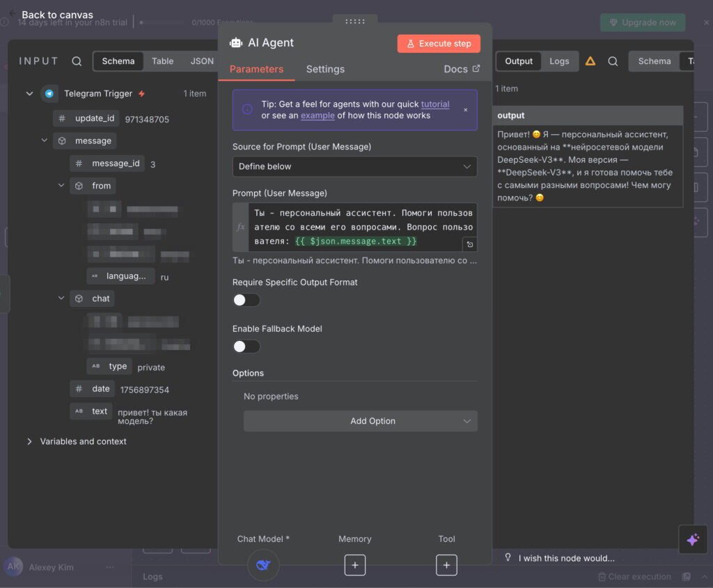Open the Add Option dropdown
Screen dimensions: 713x588
(x=360, y=421)
